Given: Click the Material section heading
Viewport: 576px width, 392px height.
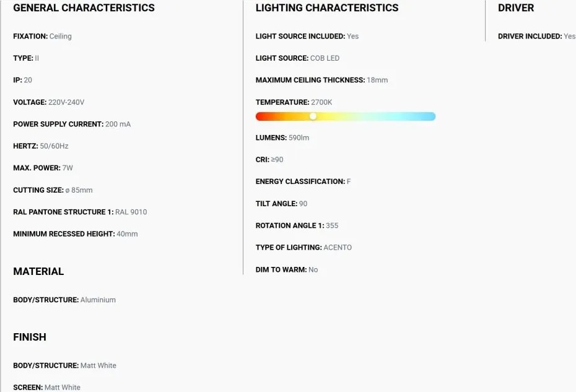Looking at the screenshot, I should click(x=38, y=271).
